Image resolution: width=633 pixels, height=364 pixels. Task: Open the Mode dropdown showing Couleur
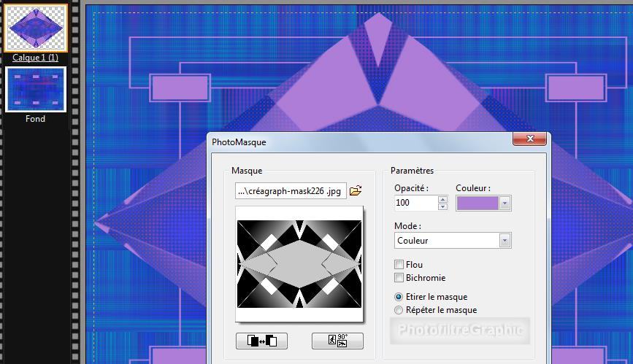452,240
